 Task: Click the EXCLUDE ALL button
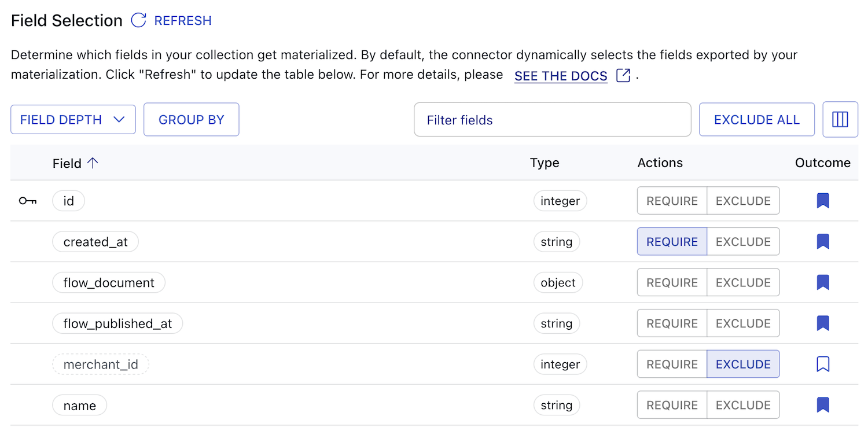tap(756, 119)
